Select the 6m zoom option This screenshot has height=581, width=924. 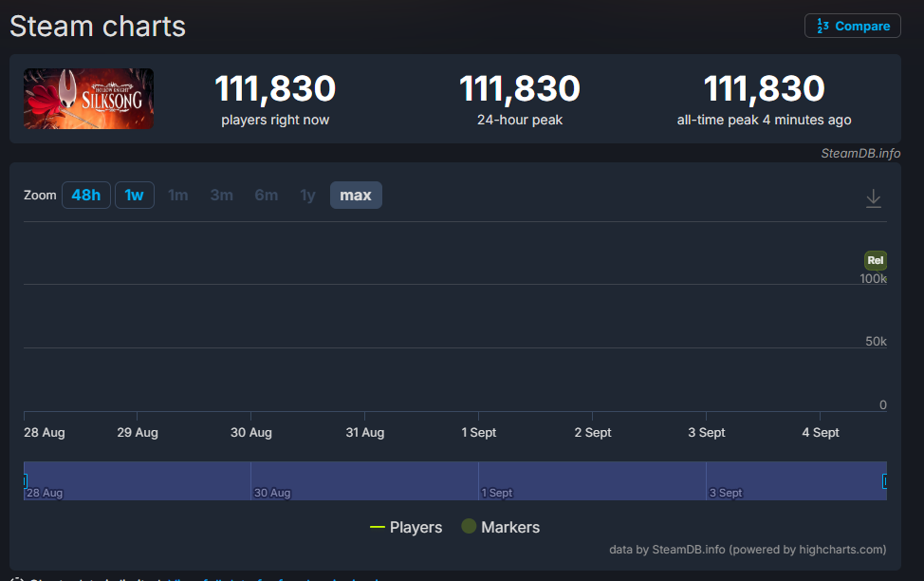(266, 196)
